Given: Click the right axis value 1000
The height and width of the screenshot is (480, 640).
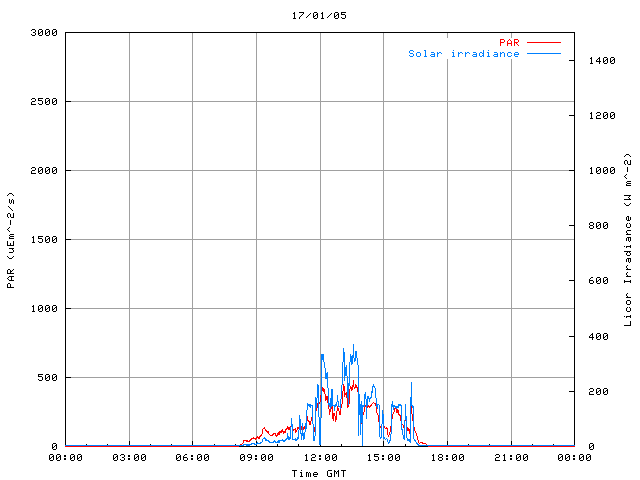Looking at the screenshot, I should (x=602, y=171).
